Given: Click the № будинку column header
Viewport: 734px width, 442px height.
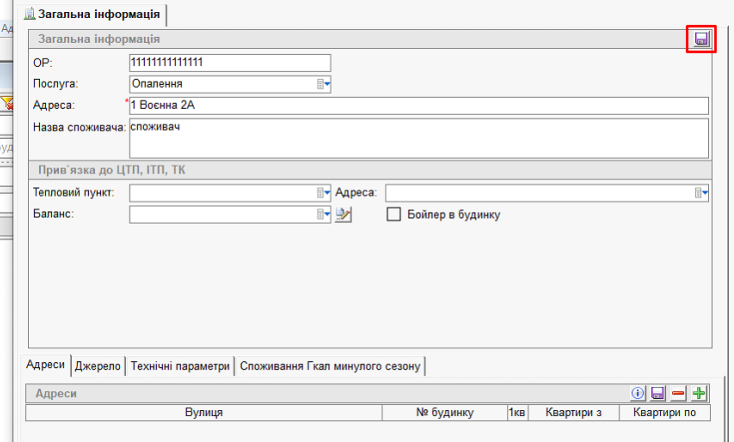Looking at the screenshot, I should pyautogui.click(x=444, y=412).
